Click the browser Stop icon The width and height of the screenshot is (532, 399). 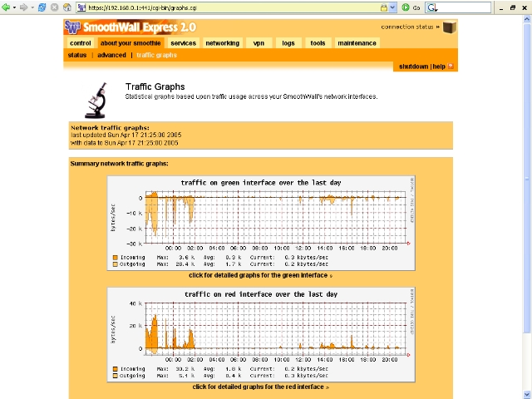pos(54,7)
